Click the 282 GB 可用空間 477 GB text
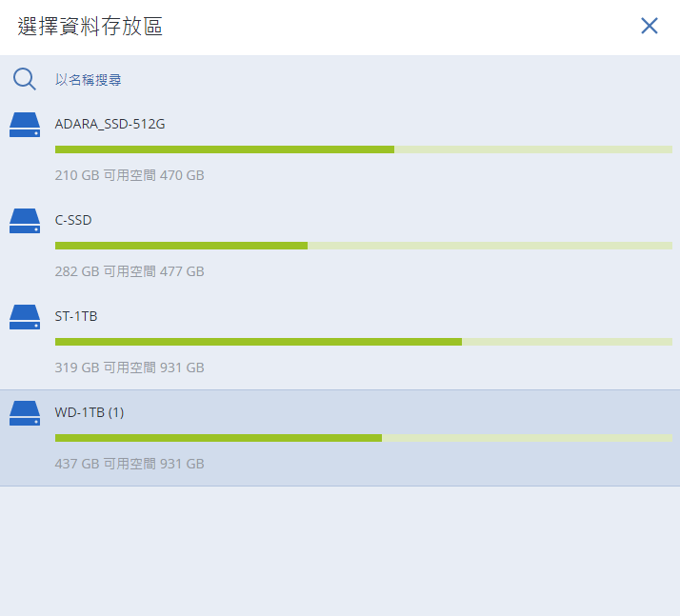Viewport: 680px width, 616px height. coord(130,271)
